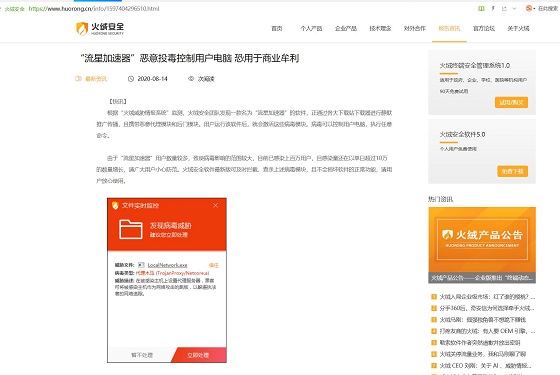
Task: Open sixth hot news item 火绒关停流量业务
Action: (482, 354)
